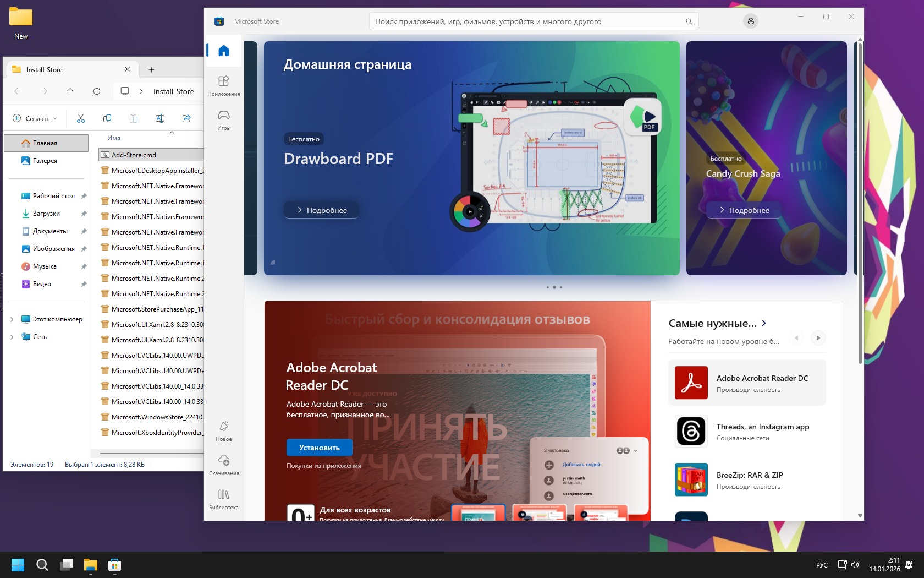Image resolution: width=924 pixels, height=578 pixels.
Task: Click the Share icon in Explorer toolbar
Action: [186, 118]
